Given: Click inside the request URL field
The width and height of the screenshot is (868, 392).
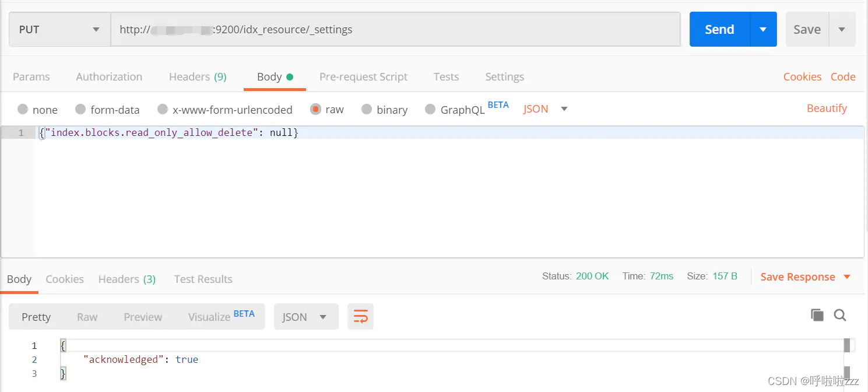Looking at the screenshot, I should (x=350, y=29).
